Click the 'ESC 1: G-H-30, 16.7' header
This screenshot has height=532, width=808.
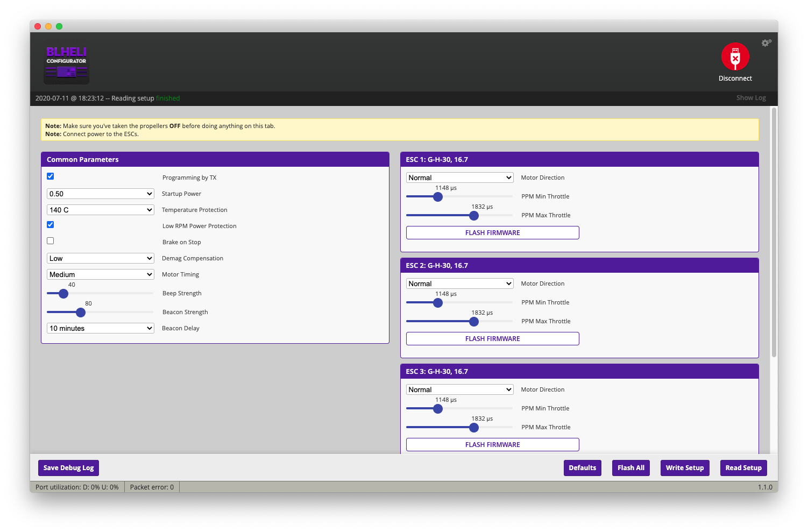(x=579, y=159)
